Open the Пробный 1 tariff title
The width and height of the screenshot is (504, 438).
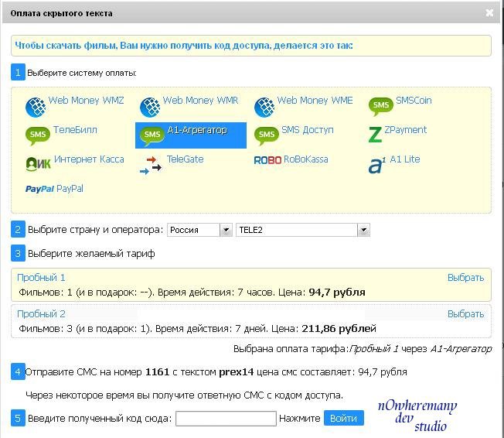point(41,277)
